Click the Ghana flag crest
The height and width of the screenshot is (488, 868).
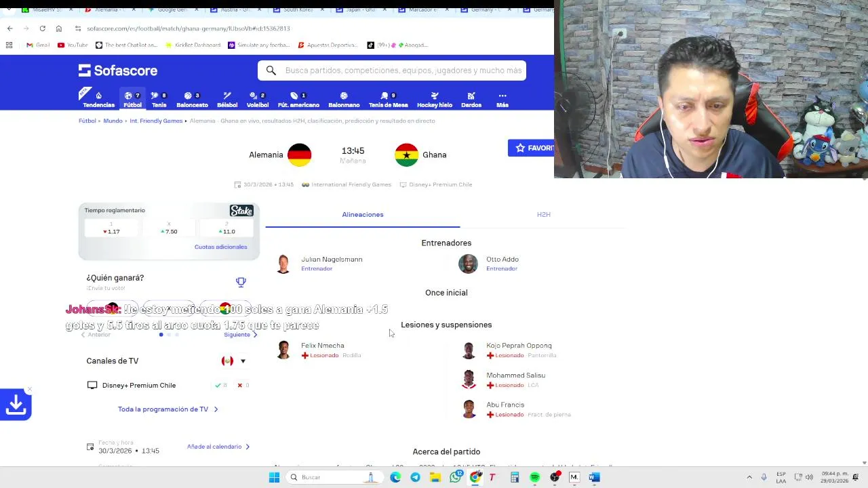(x=407, y=155)
